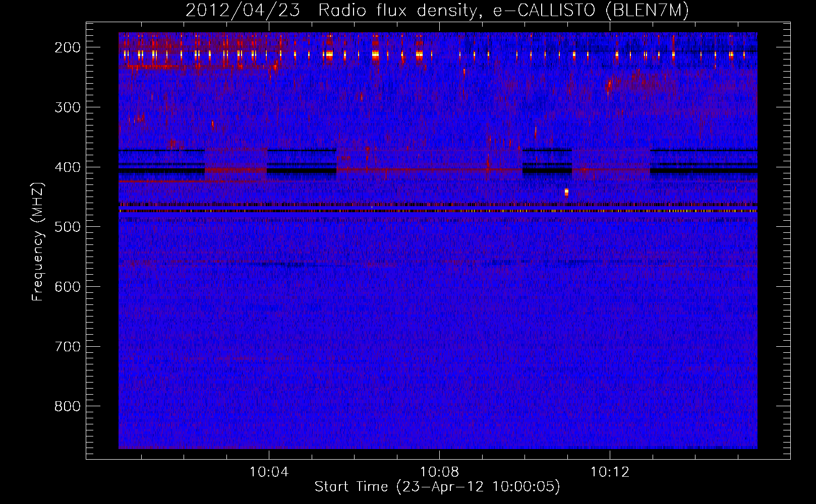Click the 10:04 time tick label
Viewport: 816px width, 504px height.
[269, 472]
